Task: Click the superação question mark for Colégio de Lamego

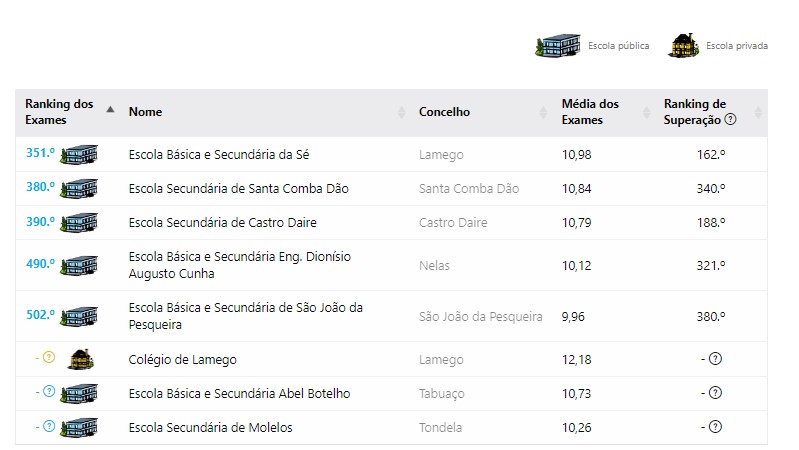Action: point(715,359)
